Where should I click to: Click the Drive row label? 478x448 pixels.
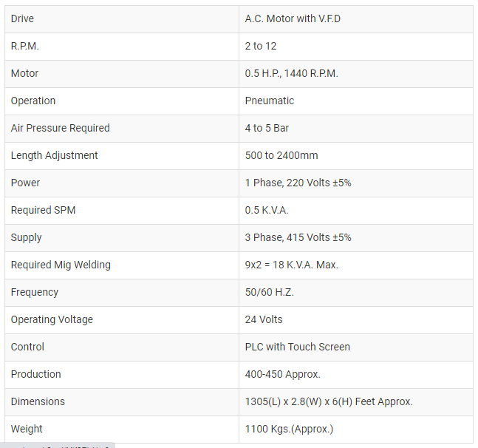(x=22, y=19)
